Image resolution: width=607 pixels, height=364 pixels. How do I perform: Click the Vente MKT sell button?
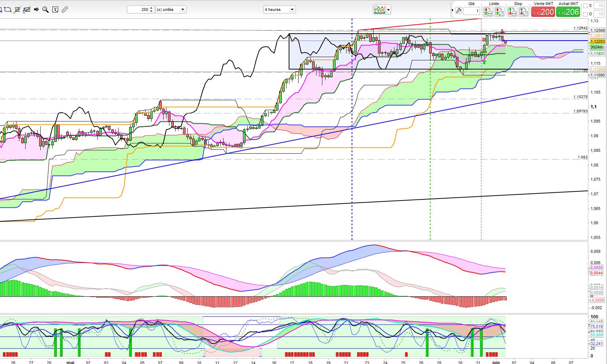point(543,12)
